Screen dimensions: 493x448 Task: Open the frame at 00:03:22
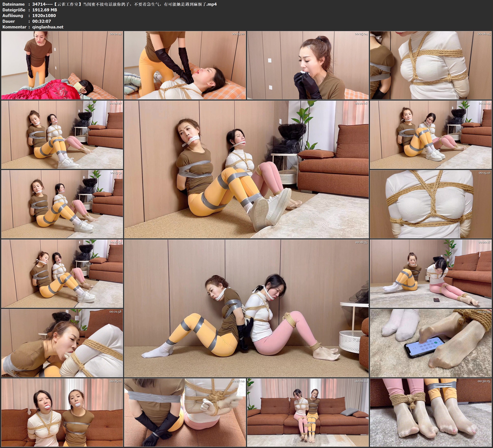coord(185,65)
